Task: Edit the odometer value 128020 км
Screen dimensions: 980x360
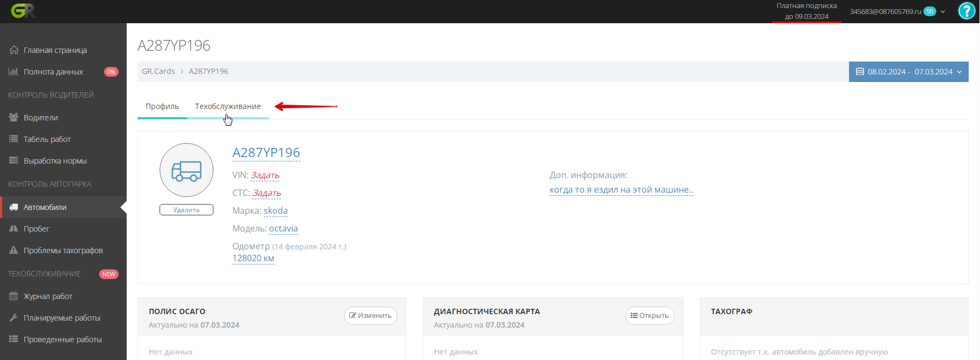Action: pos(253,259)
